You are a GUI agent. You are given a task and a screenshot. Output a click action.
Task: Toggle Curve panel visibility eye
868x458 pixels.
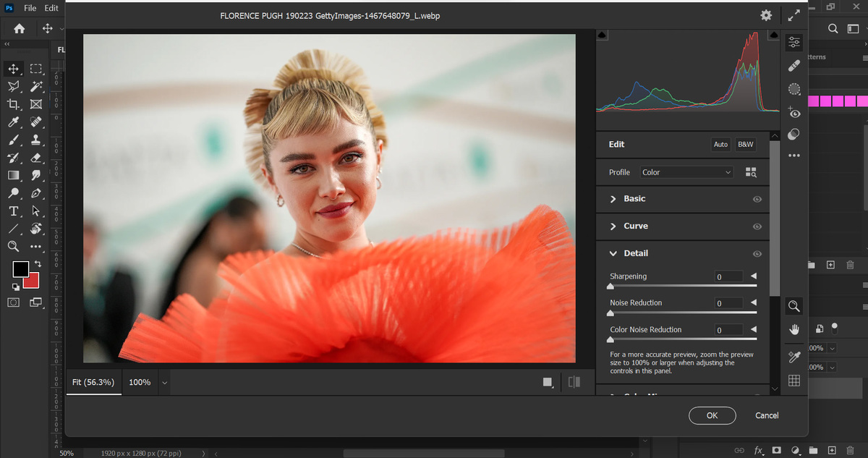coord(757,226)
